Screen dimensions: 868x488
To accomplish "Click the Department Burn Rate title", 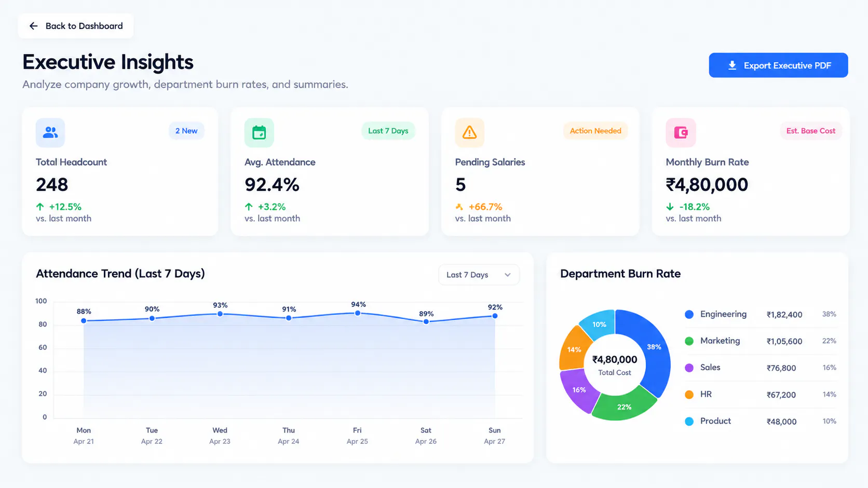I will pyautogui.click(x=620, y=274).
